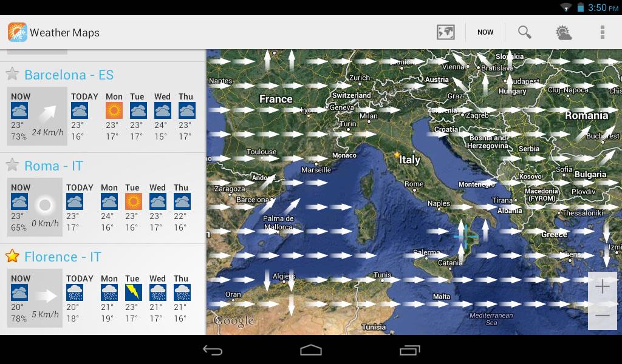The width and height of the screenshot is (622, 364).
Task: Click the Palermo label on the map
Action: [426, 252]
